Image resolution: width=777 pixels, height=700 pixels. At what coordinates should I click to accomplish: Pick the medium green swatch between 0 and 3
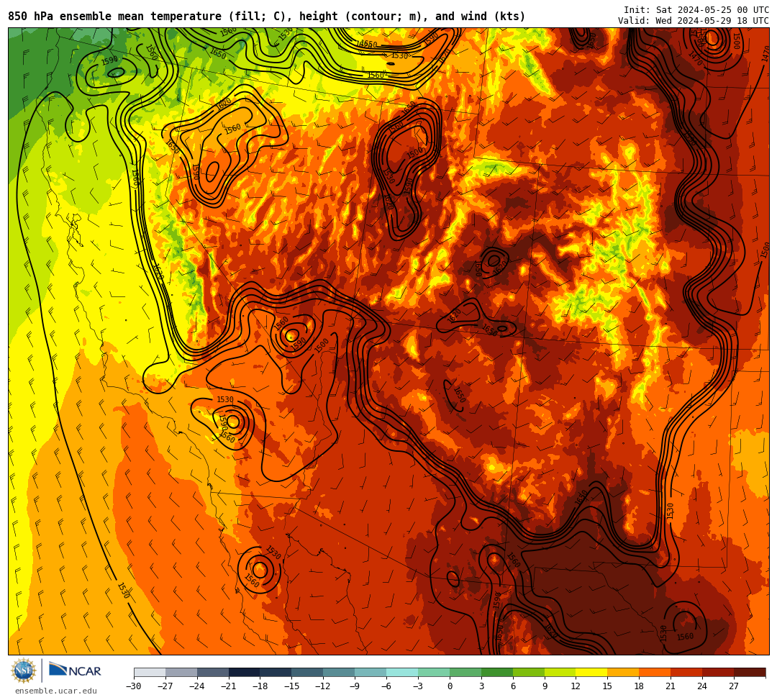(x=465, y=672)
